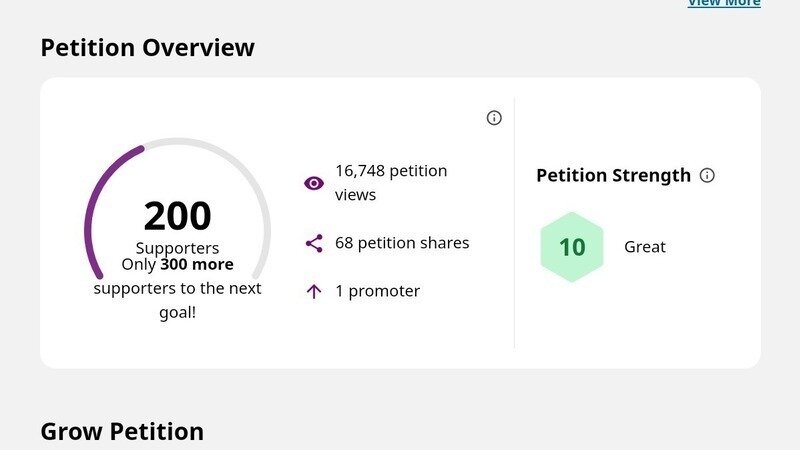Click the vertical divider before Petition Strength
Screen dimensions: 800x450
[514, 223]
